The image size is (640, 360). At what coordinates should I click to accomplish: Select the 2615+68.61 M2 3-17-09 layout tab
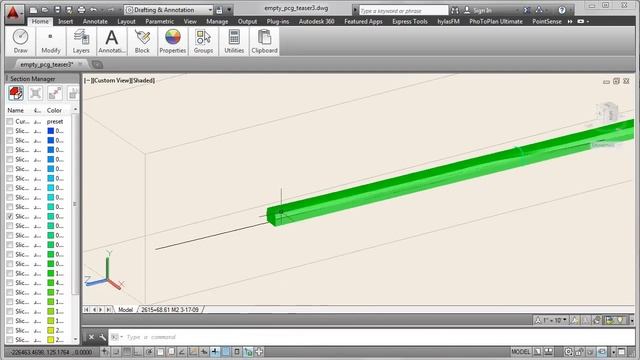pos(170,310)
